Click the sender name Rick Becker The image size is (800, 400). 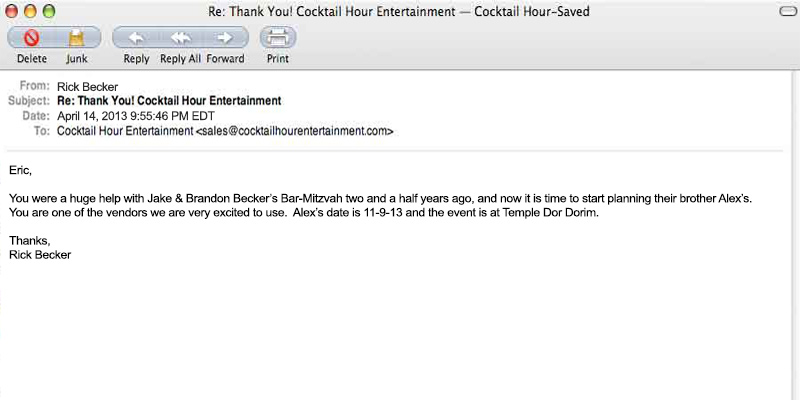[87, 87]
